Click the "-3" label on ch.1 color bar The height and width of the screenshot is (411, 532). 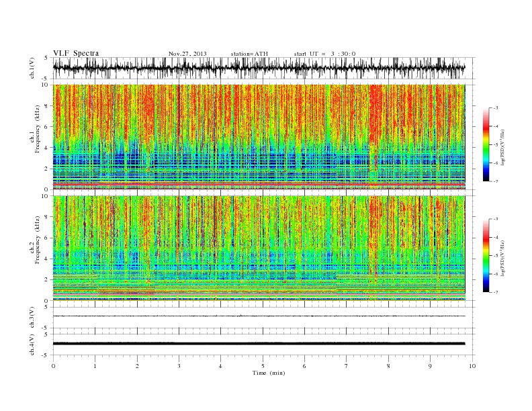496,108
